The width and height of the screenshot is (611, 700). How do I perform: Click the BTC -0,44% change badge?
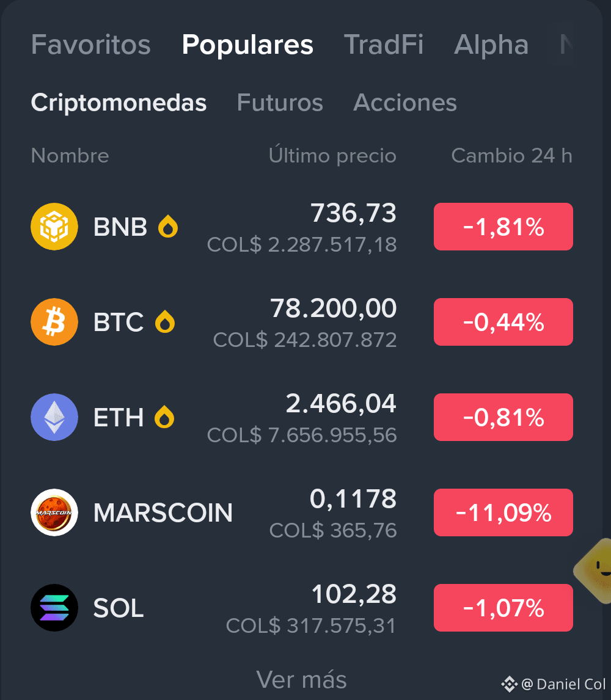[503, 322]
